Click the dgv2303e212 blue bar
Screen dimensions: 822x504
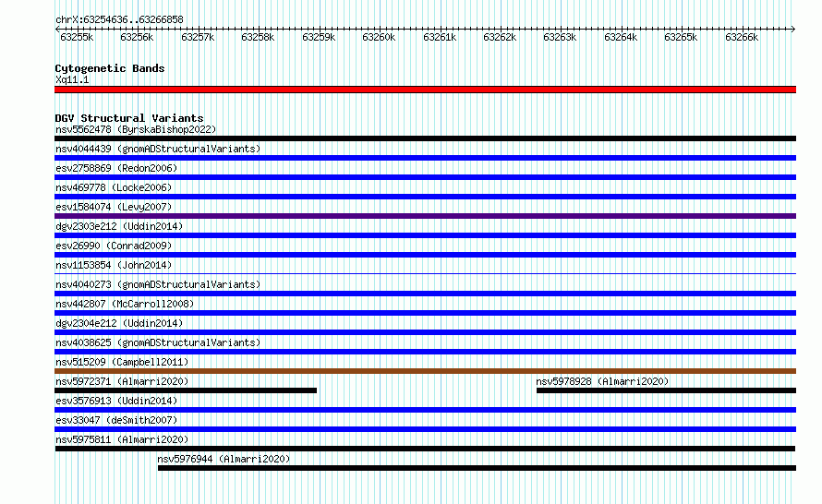[425, 235]
